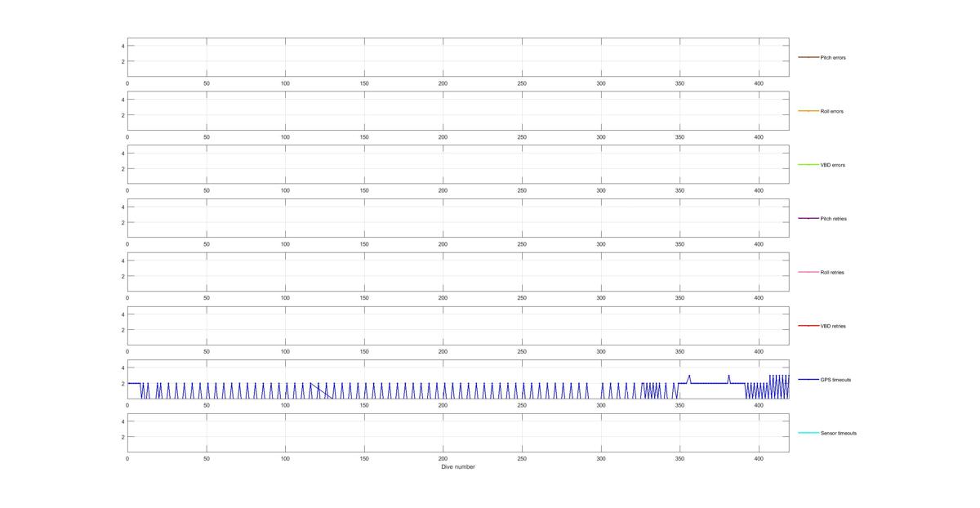Select the purple Pitch retries legend line
This screenshot has height=508, width=980.
point(808,218)
